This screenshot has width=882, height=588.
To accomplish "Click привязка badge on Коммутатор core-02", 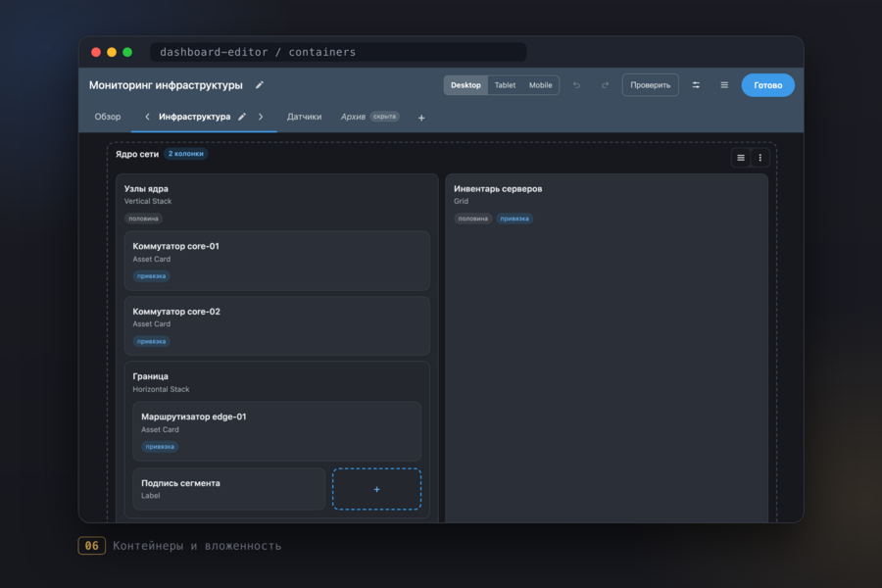I will pos(151,342).
